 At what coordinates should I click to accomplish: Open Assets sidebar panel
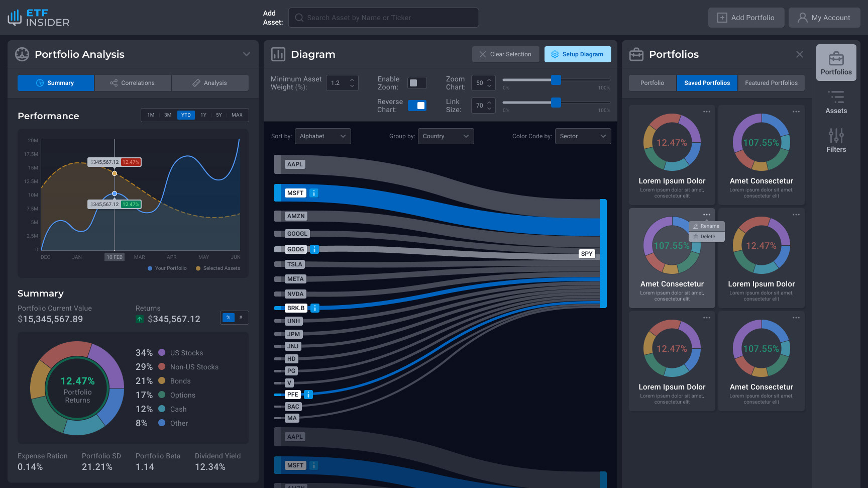[x=836, y=102]
